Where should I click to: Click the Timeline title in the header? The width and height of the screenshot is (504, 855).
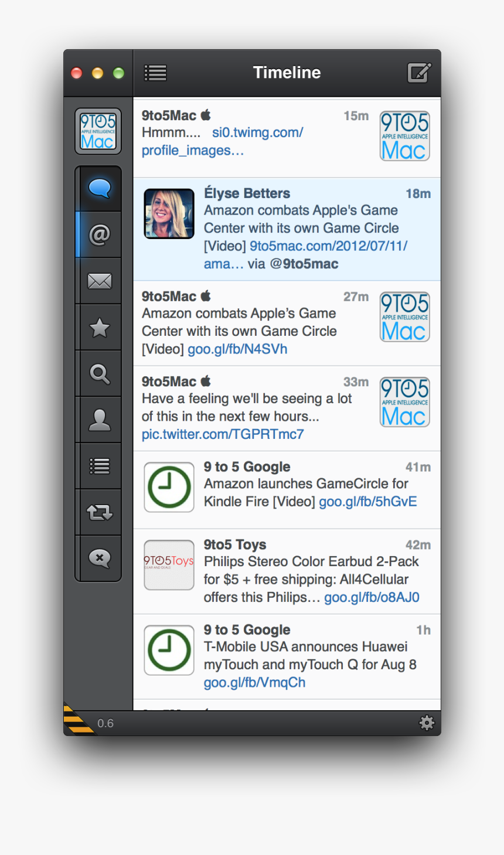pos(287,73)
